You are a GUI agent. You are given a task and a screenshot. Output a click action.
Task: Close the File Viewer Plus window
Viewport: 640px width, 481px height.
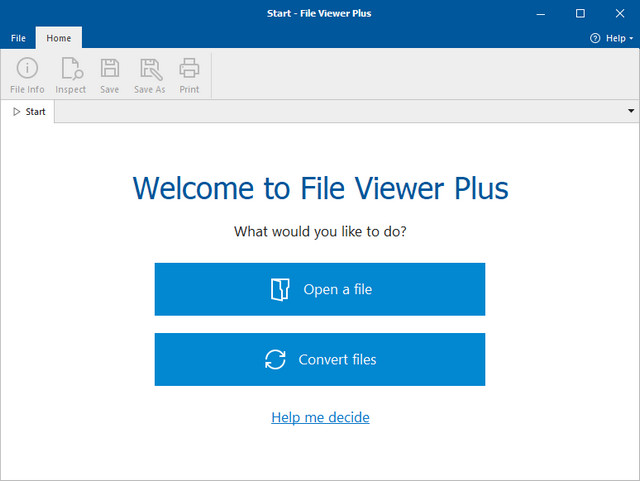tap(617, 13)
